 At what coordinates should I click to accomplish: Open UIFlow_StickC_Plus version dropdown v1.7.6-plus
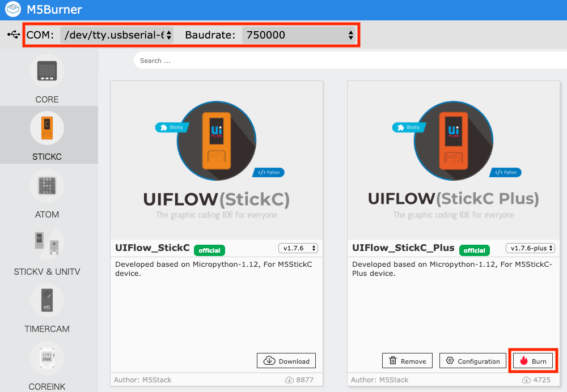[x=530, y=248]
